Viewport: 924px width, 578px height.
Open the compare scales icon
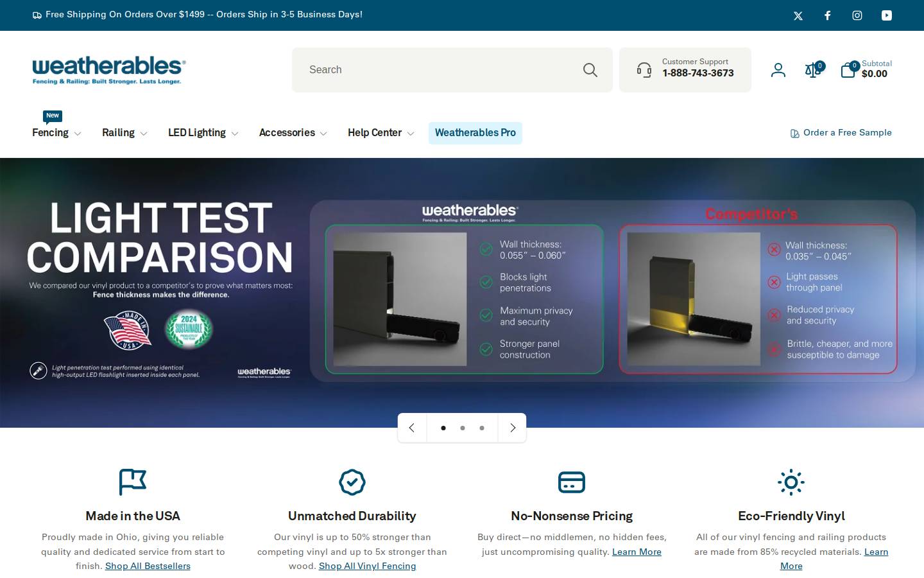tap(813, 70)
